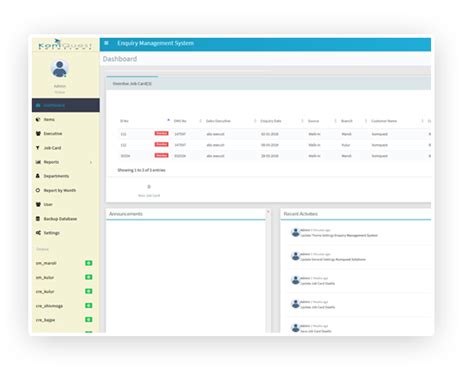Collapse the Announcements panel using its corner icon
This screenshot has width=474, height=367.
click(x=268, y=212)
